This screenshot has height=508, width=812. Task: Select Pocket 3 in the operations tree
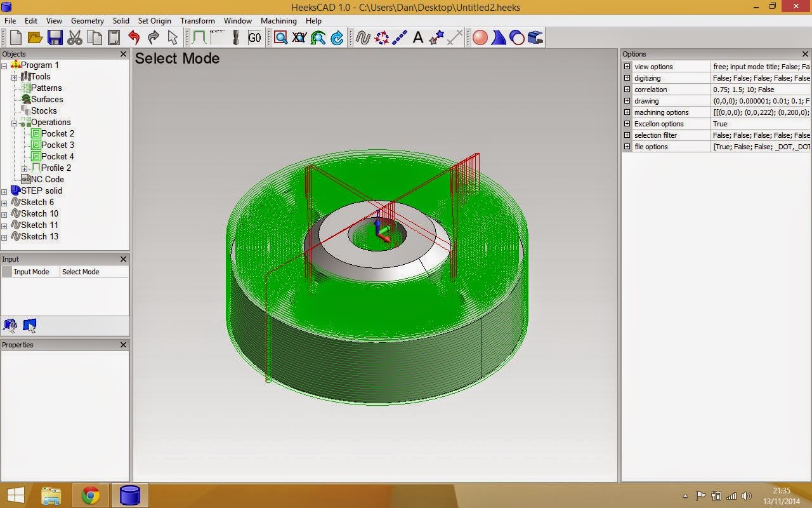pos(57,145)
